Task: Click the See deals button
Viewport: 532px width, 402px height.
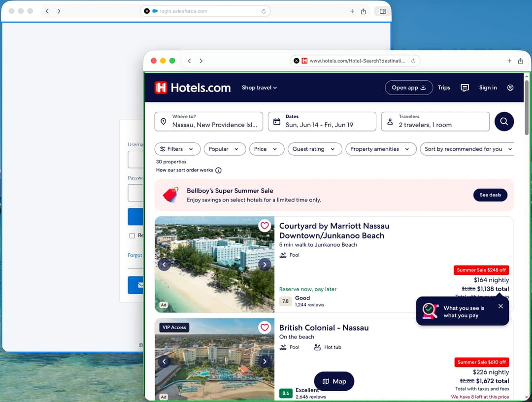Action: (490, 195)
